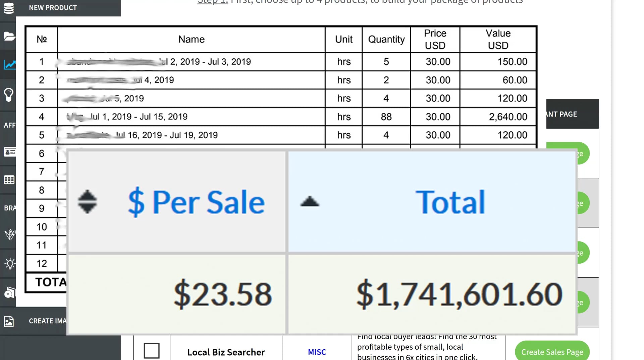Click the lightbulb ideas sidebar icon
This screenshot has height=360, width=644.
[9, 95]
